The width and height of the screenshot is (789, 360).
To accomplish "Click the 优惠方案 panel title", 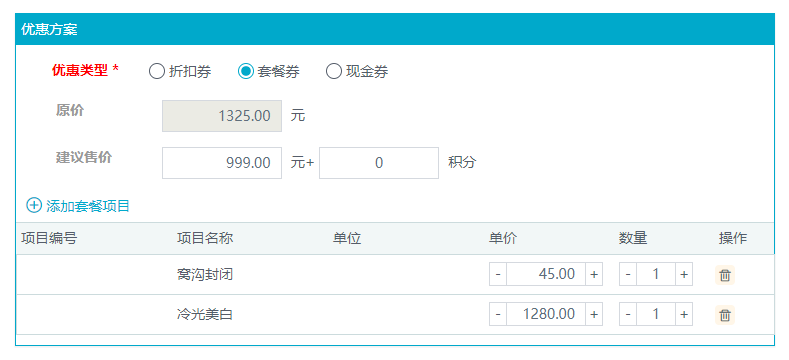I will pyautogui.click(x=49, y=29).
